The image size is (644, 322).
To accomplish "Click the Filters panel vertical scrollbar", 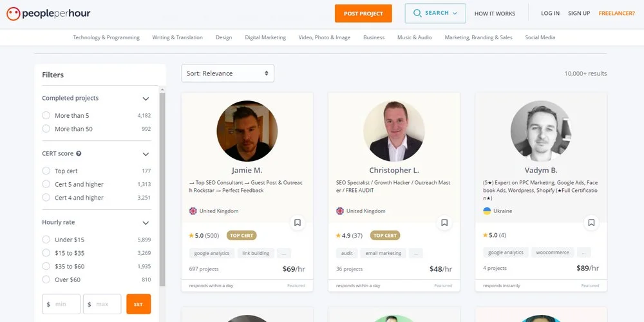I will pyautogui.click(x=162, y=189).
